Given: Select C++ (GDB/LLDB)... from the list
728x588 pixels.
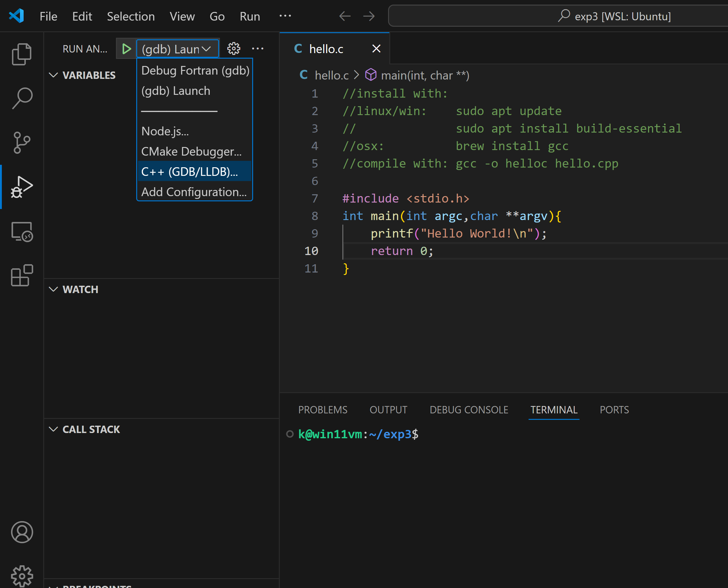Looking at the screenshot, I should tap(190, 172).
